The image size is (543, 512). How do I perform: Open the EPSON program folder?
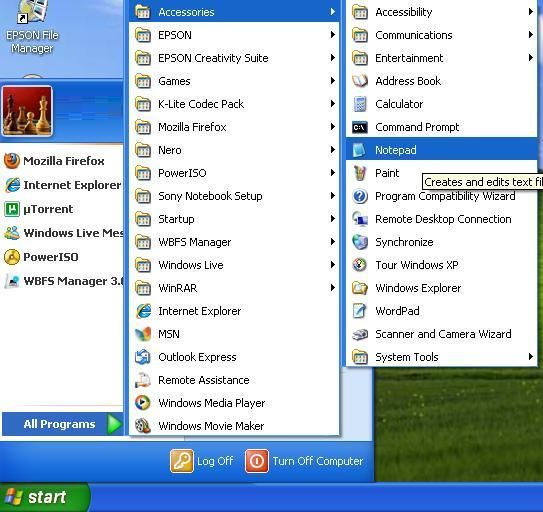[234, 35]
